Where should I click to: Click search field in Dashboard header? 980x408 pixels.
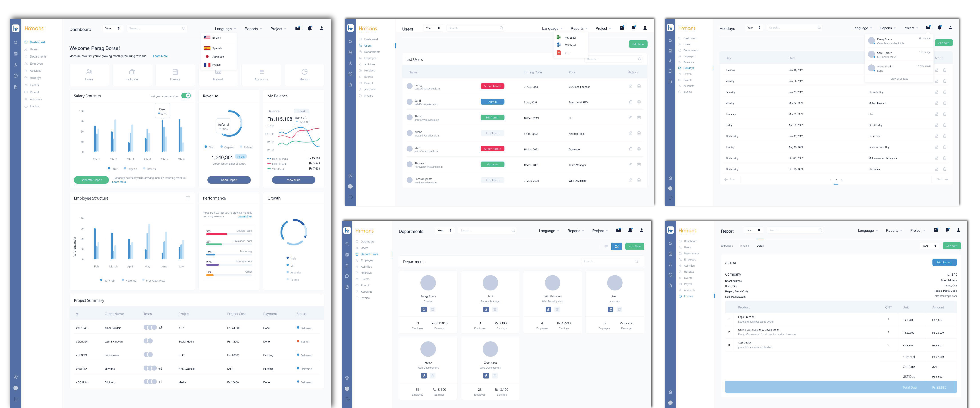157,29
